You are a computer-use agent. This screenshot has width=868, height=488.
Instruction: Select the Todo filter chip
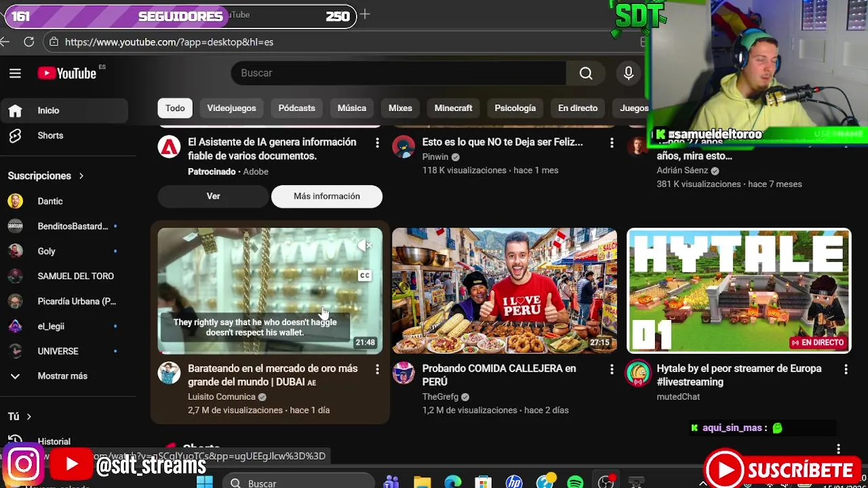[x=175, y=108]
